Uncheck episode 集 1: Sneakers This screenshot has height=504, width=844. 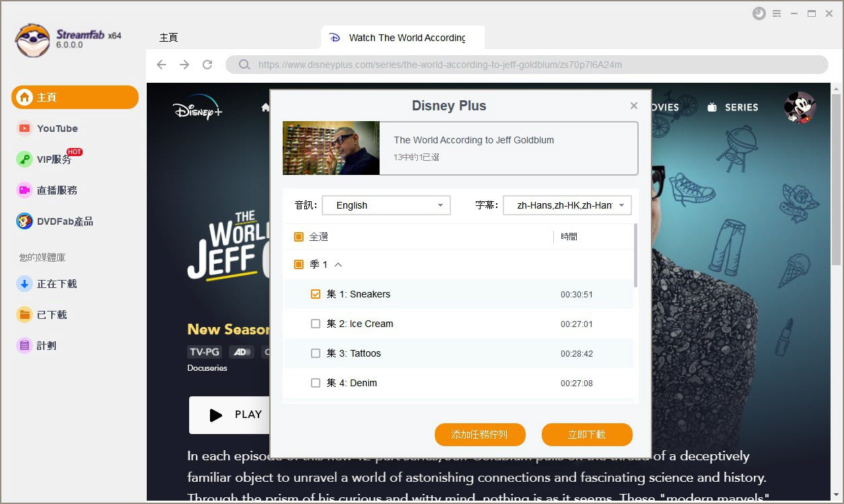(316, 294)
